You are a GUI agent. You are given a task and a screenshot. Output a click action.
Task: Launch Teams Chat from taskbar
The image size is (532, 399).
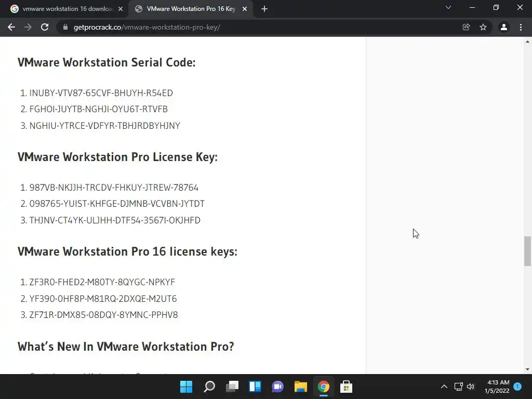277,387
